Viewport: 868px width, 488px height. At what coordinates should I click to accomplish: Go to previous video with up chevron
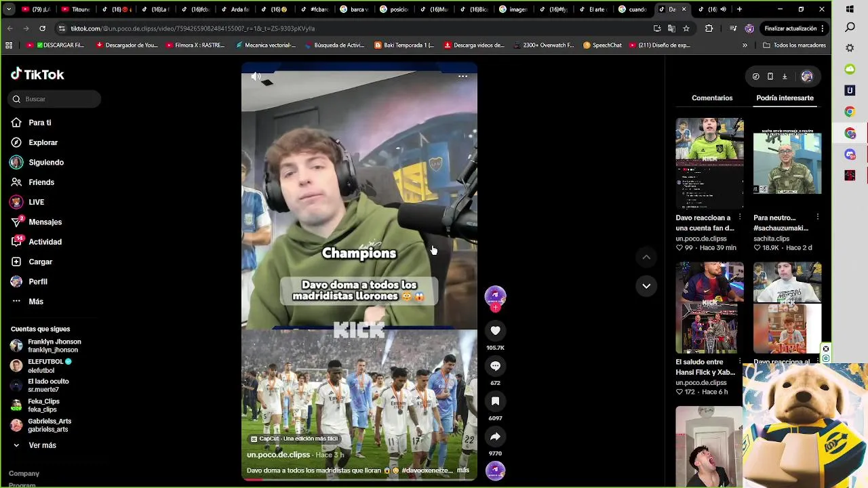(646, 258)
